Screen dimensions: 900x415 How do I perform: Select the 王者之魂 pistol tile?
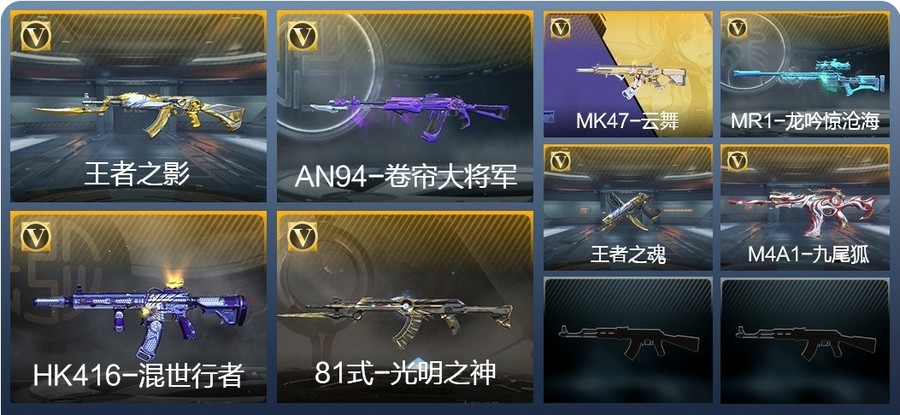(x=628, y=207)
